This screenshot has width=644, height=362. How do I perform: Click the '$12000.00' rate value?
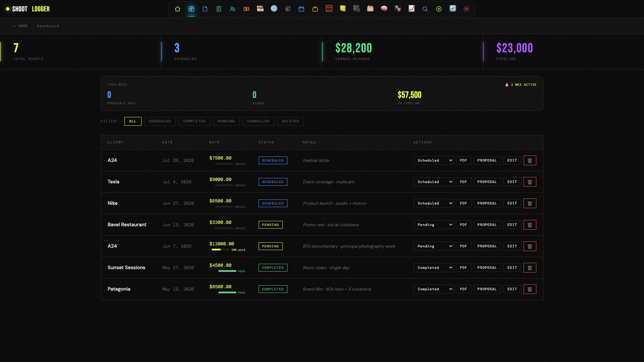tap(222, 244)
